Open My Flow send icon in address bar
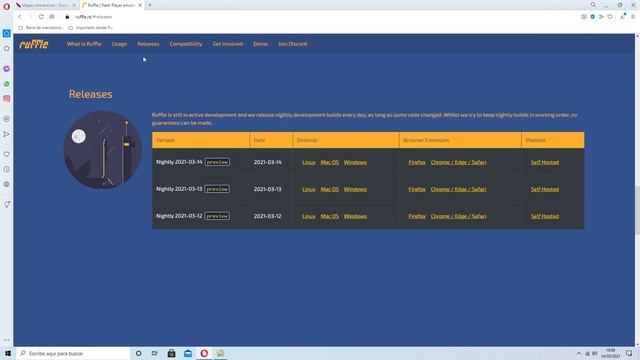The width and height of the screenshot is (640, 360). [x=601, y=17]
